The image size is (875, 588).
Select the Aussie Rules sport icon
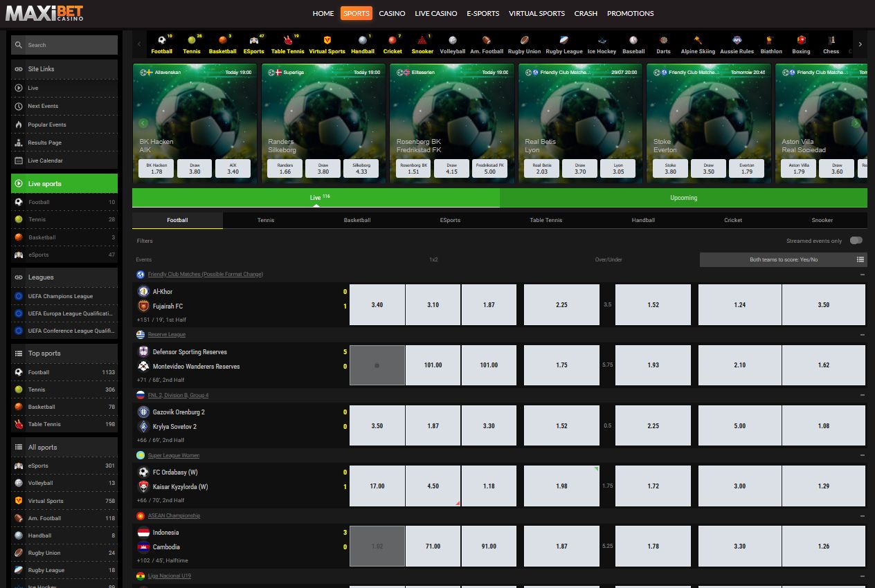tap(737, 45)
